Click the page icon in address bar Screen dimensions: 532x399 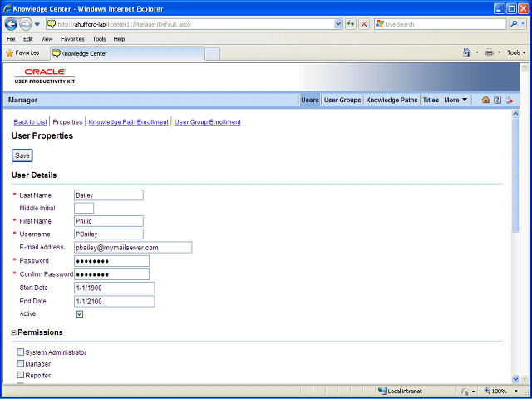click(x=52, y=24)
